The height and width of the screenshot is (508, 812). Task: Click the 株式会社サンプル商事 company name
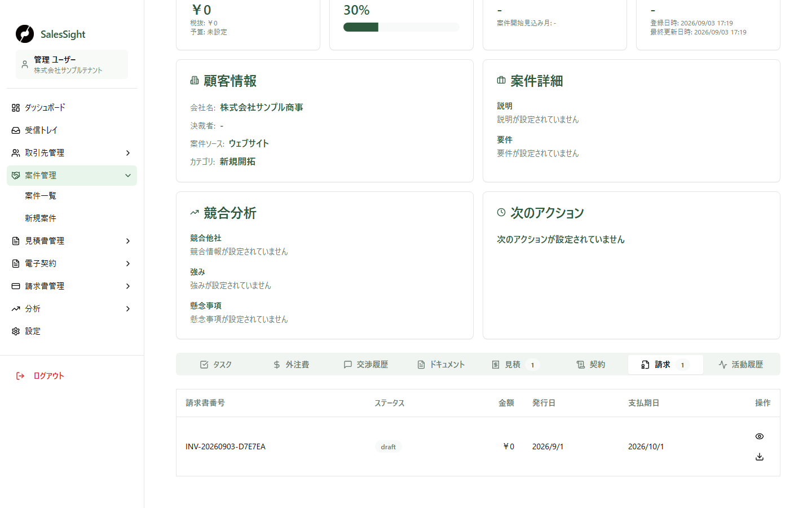262,107
